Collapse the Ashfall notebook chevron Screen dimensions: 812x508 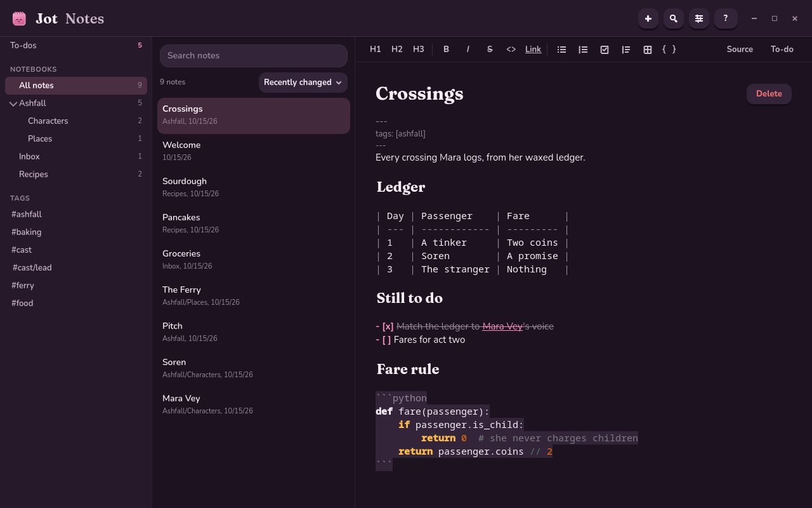[13, 104]
